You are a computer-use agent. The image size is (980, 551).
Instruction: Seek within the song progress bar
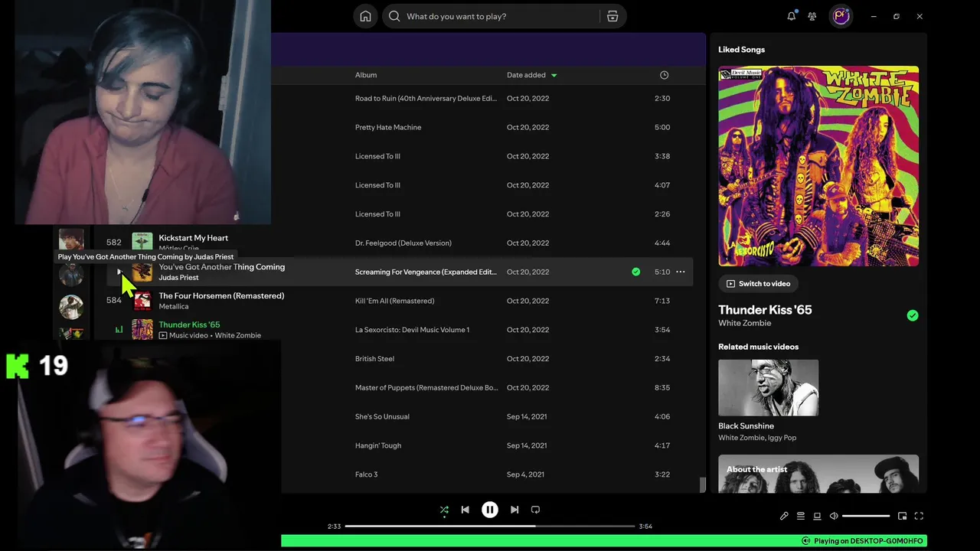(490, 527)
